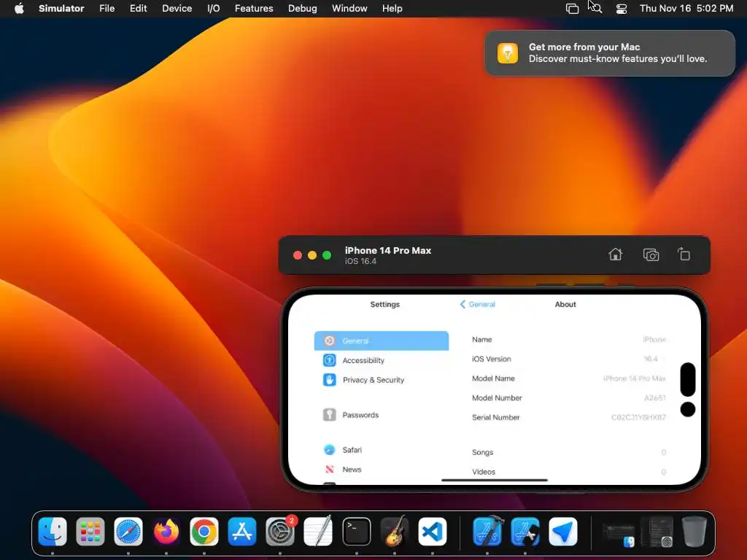
Task: Open Accessibility settings
Action: pos(381,360)
